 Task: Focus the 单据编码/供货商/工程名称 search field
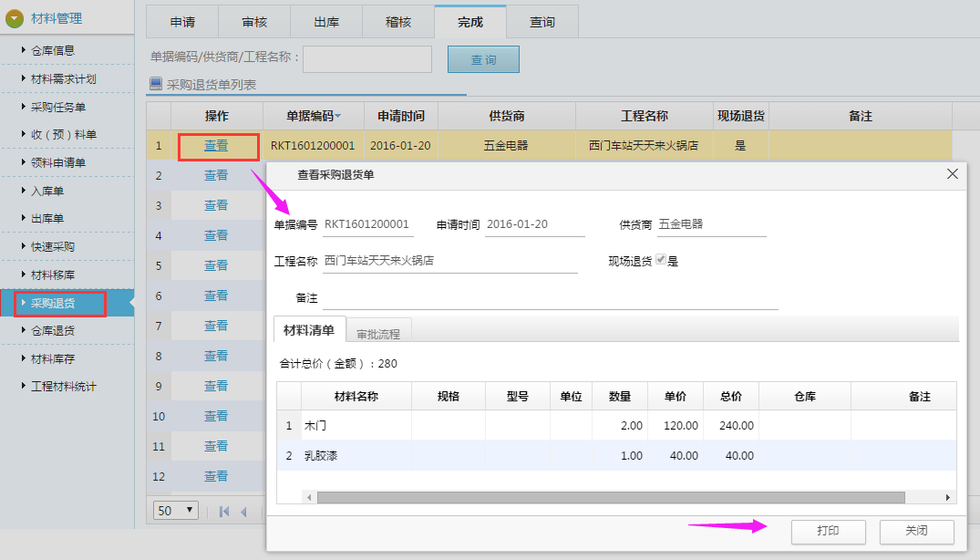pyautogui.click(x=367, y=59)
